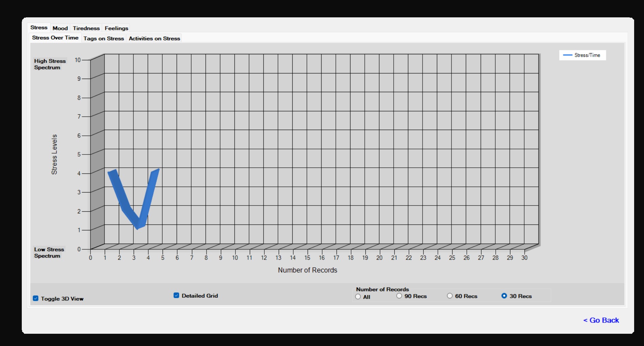The width and height of the screenshot is (644, 346).
Task: Open the Tiredness tab
Action: [x=86, y=28]
